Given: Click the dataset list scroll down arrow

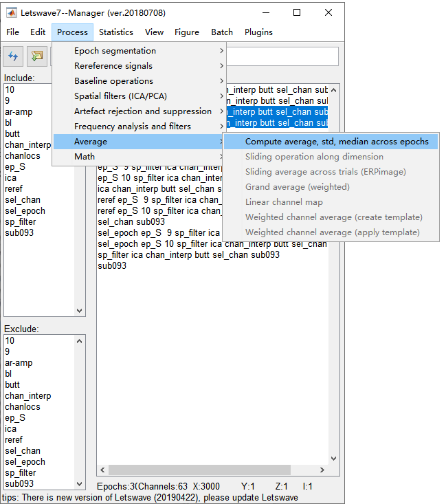Looking at the screenshot, I should click(334, 459).
